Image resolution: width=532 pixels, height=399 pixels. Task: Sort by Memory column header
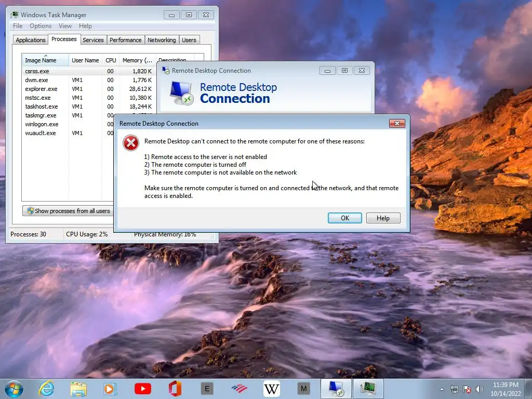pos(137,60)
